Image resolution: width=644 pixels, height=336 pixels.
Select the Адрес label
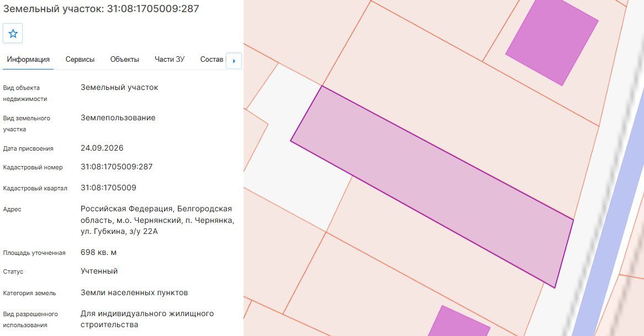[x=12, y=209]
